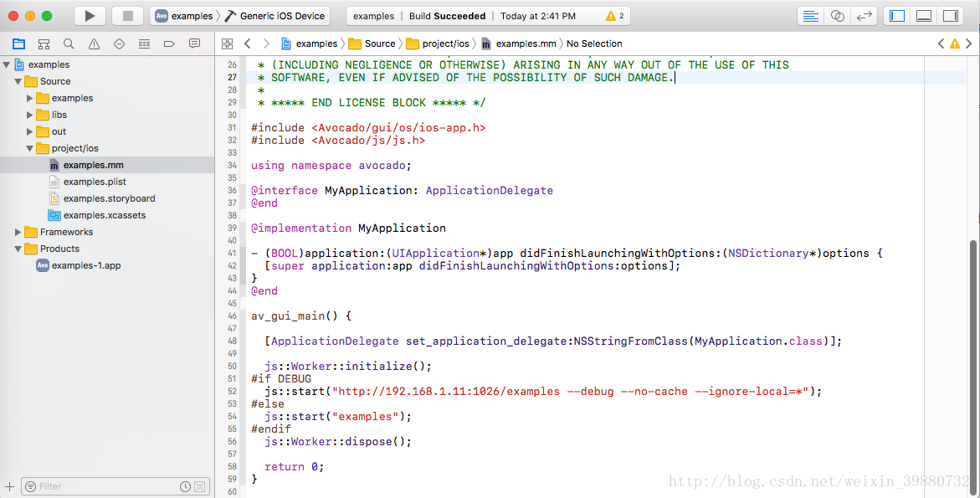Open the Breakpoint navigator
Image resolution: width=980 pixels, height=498 pixels.
[168, 43]
